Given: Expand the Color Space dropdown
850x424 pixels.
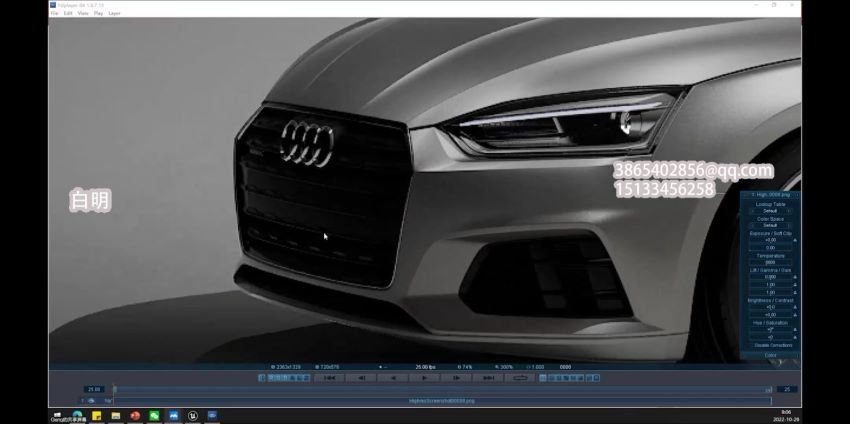Looking at the screenshot, I should 770,225.
